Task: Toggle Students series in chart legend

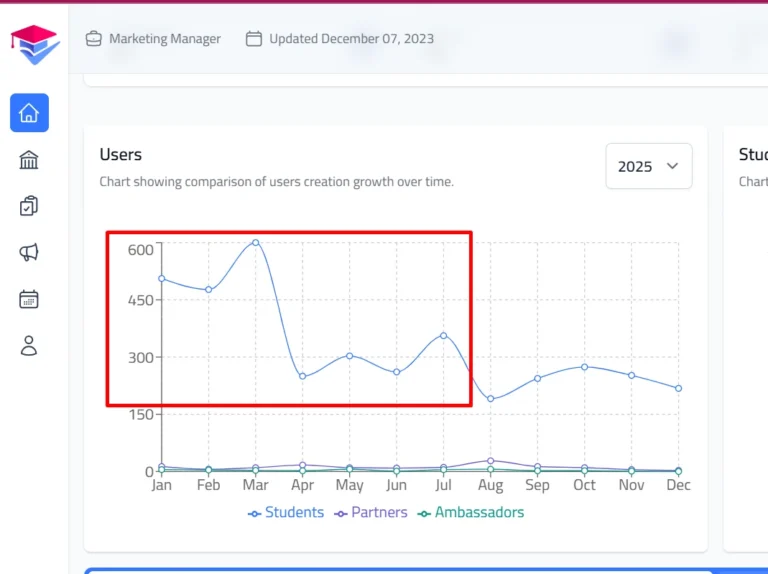Action: coord(286,512)
